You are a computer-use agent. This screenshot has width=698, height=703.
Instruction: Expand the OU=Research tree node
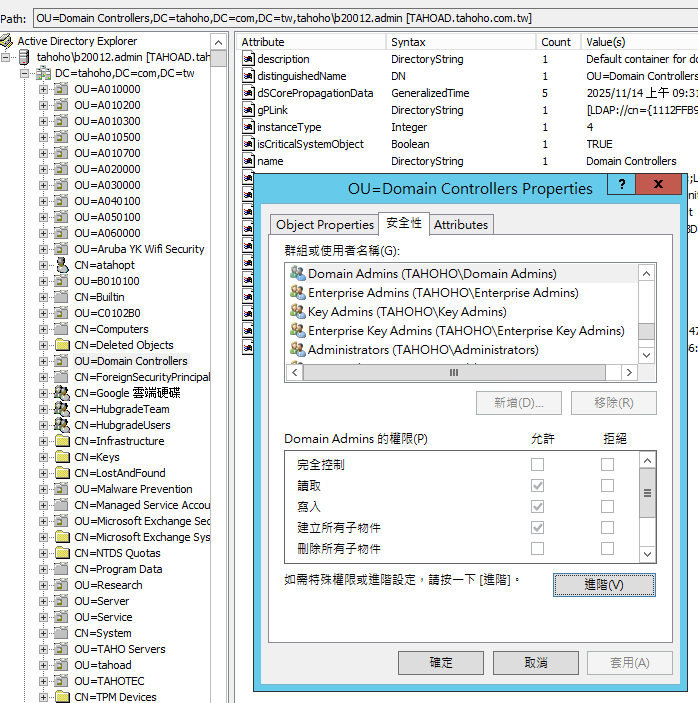point(44,585)
